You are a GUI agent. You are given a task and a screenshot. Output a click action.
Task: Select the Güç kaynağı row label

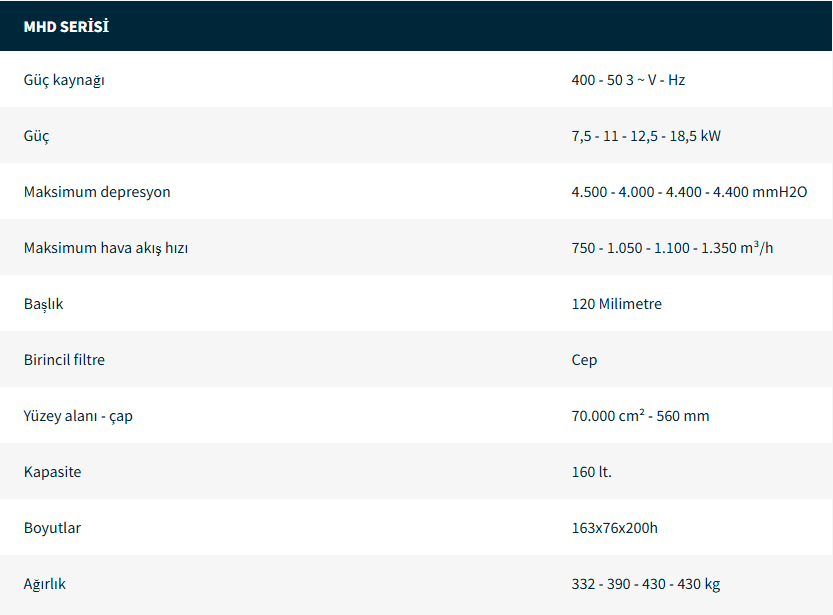(x=64, y=80)
